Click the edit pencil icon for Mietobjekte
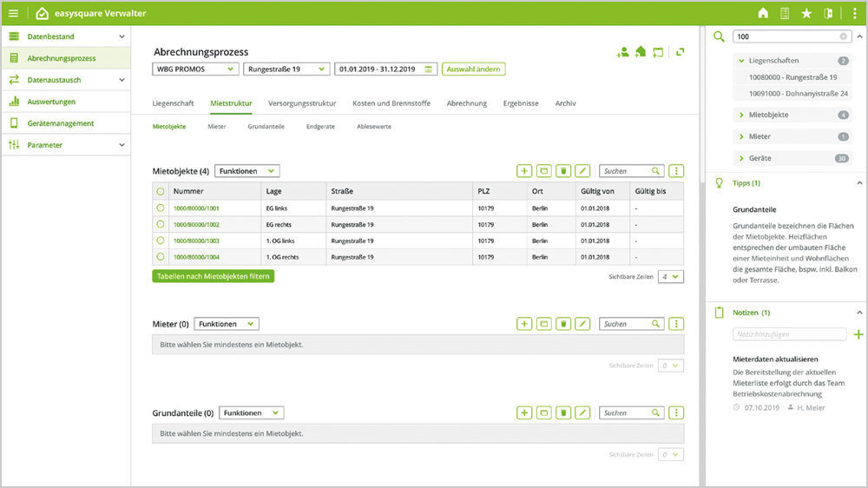This screenshot has width=868, height=488. tap(582, 172)
